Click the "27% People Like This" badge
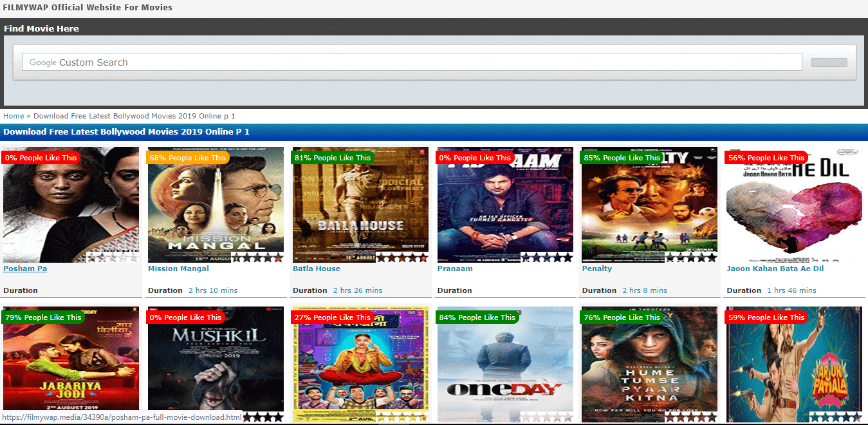 click(333, 317)
